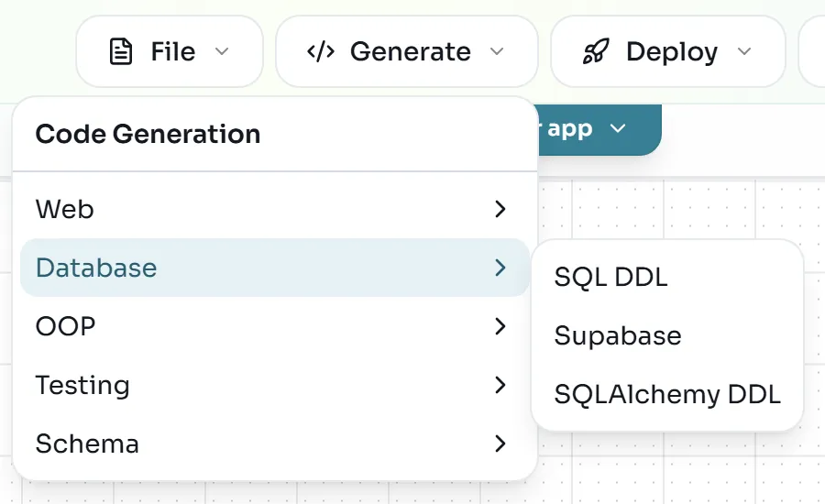This screenshot has height=504, width=825.
Task: Choose Supabase generator
Action: [667, 335]
